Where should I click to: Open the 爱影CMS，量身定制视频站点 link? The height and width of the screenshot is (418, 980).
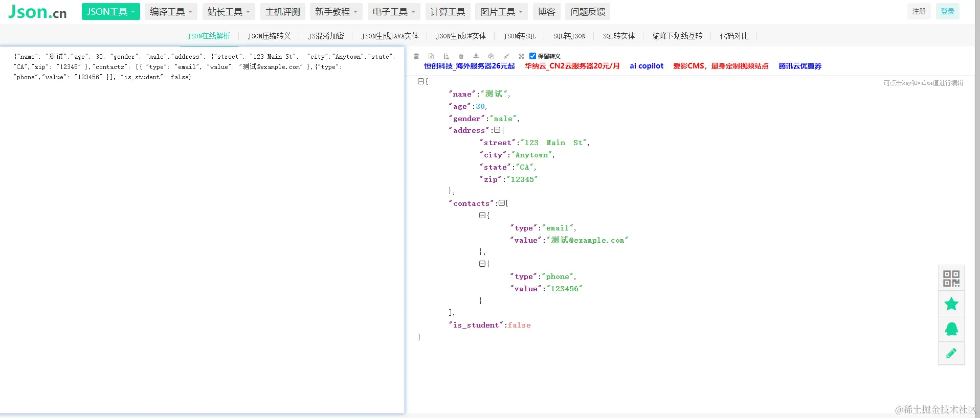point(721,66)
